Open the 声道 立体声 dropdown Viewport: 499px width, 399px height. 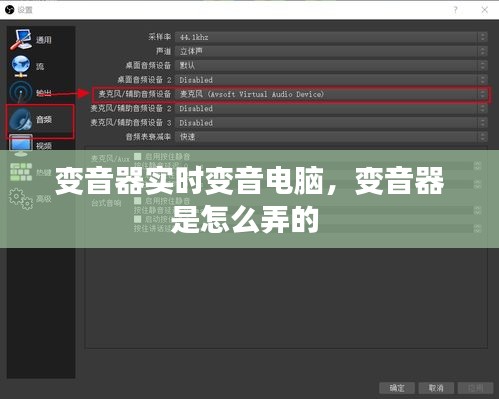point(331,51)
